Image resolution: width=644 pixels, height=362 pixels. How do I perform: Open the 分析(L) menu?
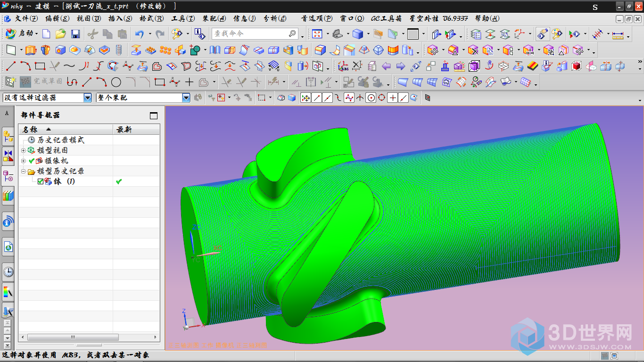275,18
